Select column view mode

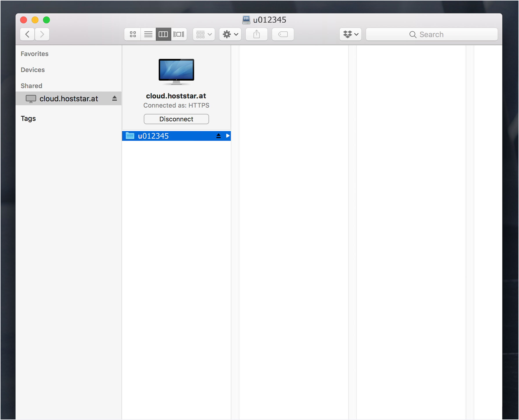click(163, 34)
